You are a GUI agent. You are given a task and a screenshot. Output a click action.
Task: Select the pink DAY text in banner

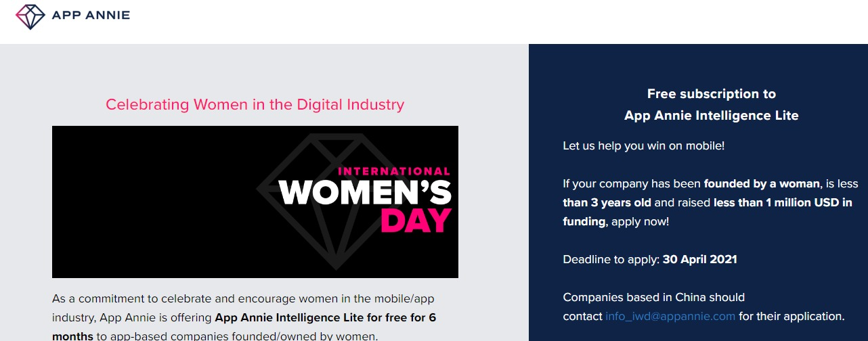(416, 221)
